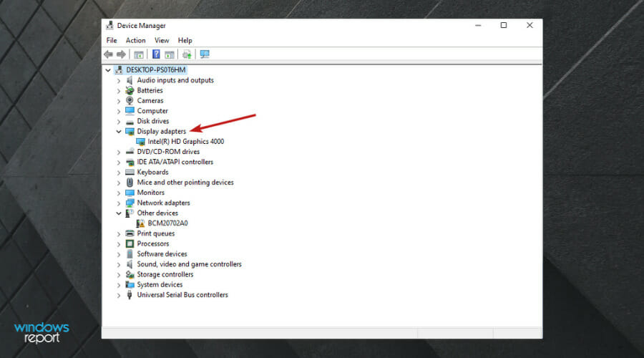Close the Device Manager window
Image resolution: width=644 pixels, height=358 pixels.
tap(530, 26)
